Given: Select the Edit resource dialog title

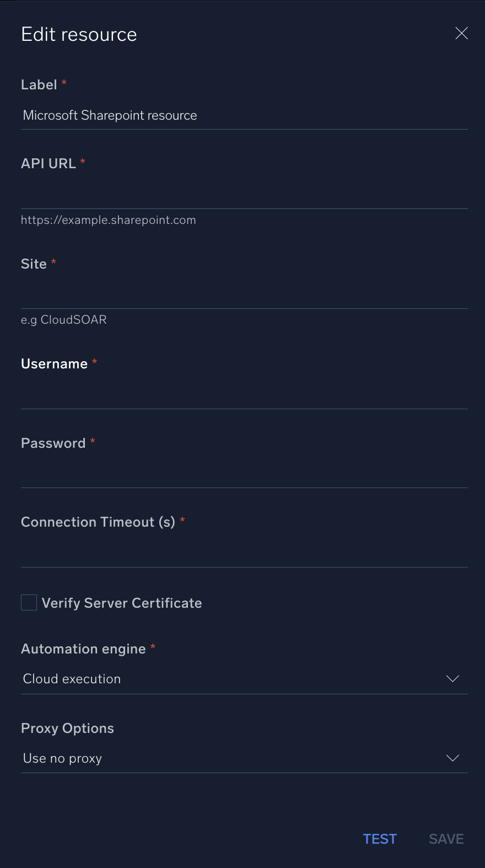Looking at the screenshot, I should pyautogui.click(x=79, y=34).
